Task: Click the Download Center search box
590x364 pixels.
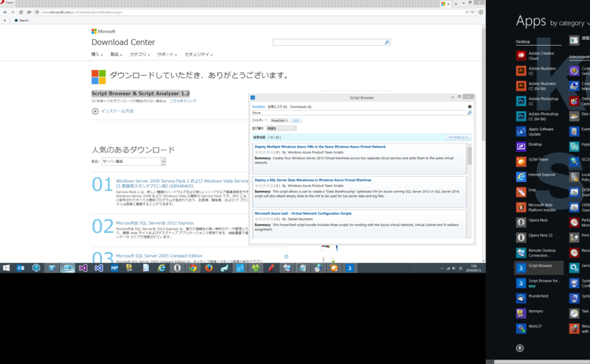Action: pos(328,42)
